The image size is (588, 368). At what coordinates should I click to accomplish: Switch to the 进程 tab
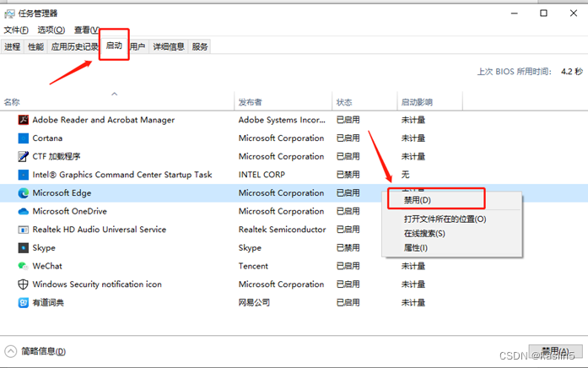[x=13, y=46]
